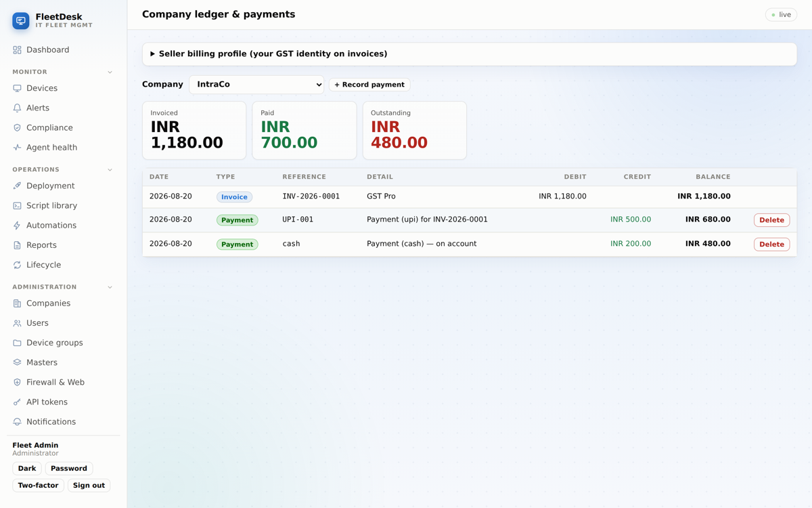The height and width of the screenshot is (508, 812).
Task: Go to Lifecycle page
Action: coord(64,265)
